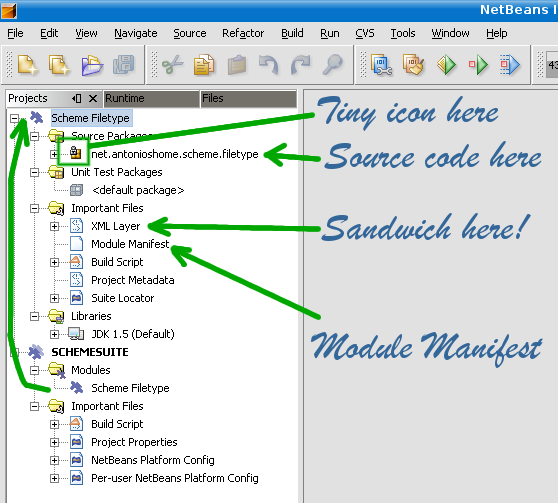The height and width of the screenshot is (503, 558).
Task: Open the CVS menu
Action: (x=365, y=33)
